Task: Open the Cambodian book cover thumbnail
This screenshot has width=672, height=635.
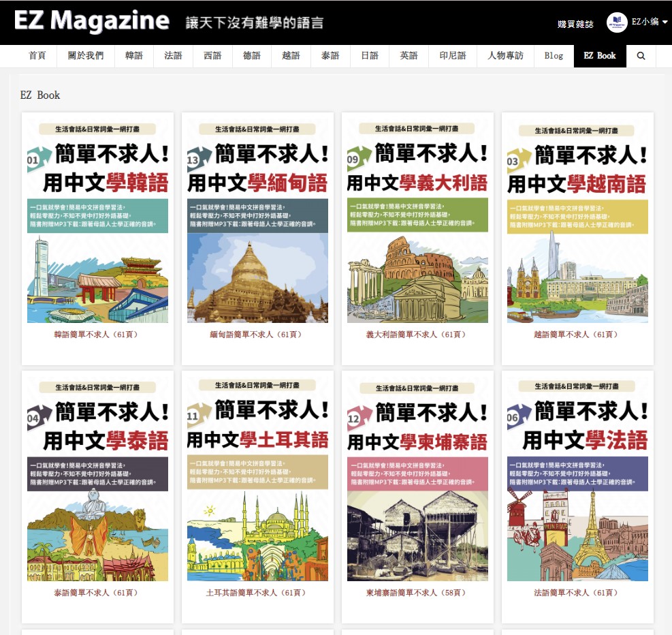Action: pyautogui.click(x=417, y=477)
